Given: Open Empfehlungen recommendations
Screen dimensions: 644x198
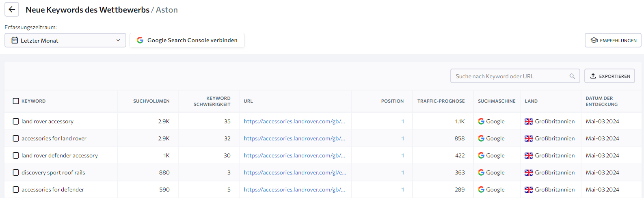Looking at the screenshot, I should (613, 40).
